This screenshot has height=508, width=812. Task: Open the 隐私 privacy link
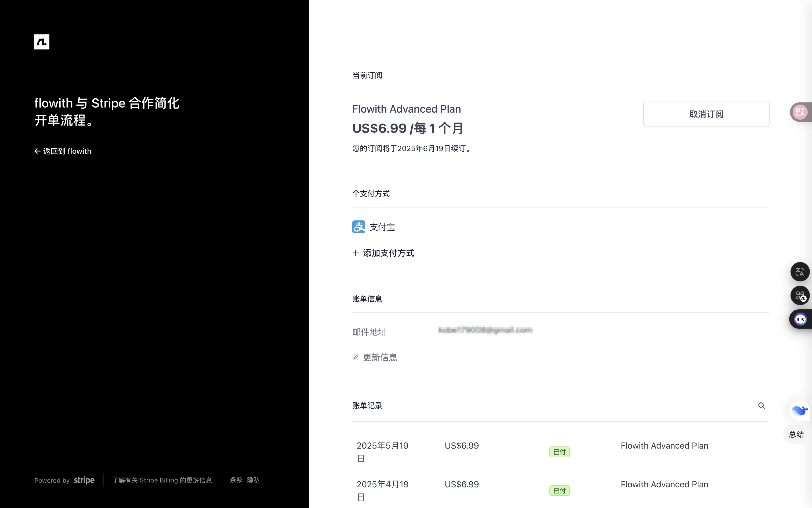pyautogui.click(x=253, y=480)
